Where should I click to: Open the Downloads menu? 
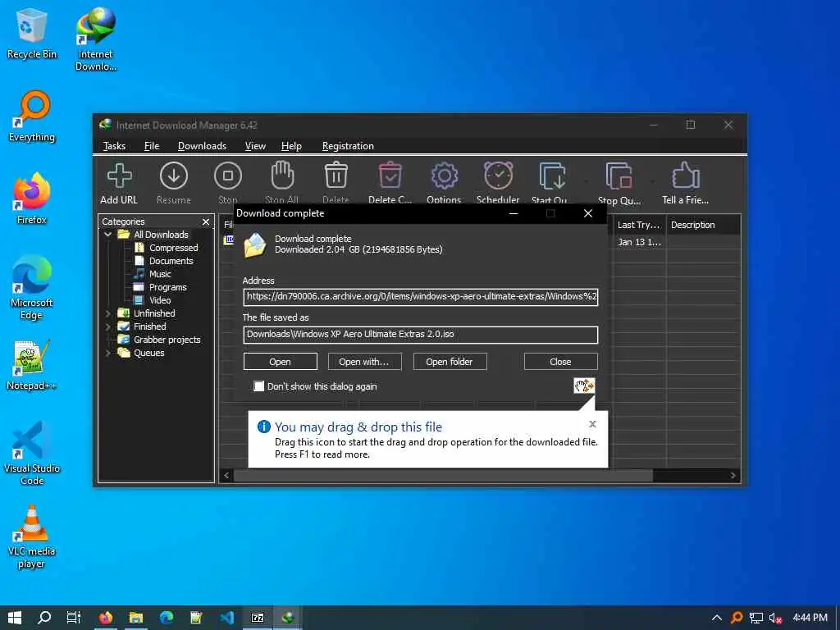point(202,146)
